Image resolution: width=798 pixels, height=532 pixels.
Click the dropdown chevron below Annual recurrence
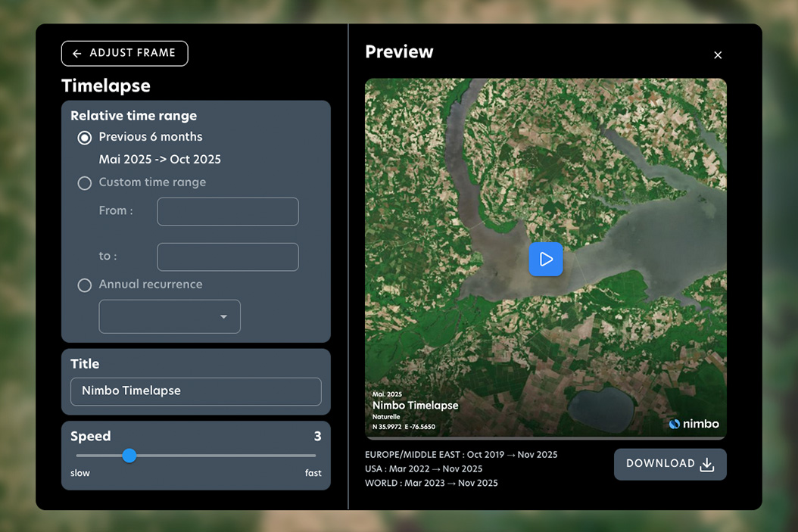pos(223,316)
